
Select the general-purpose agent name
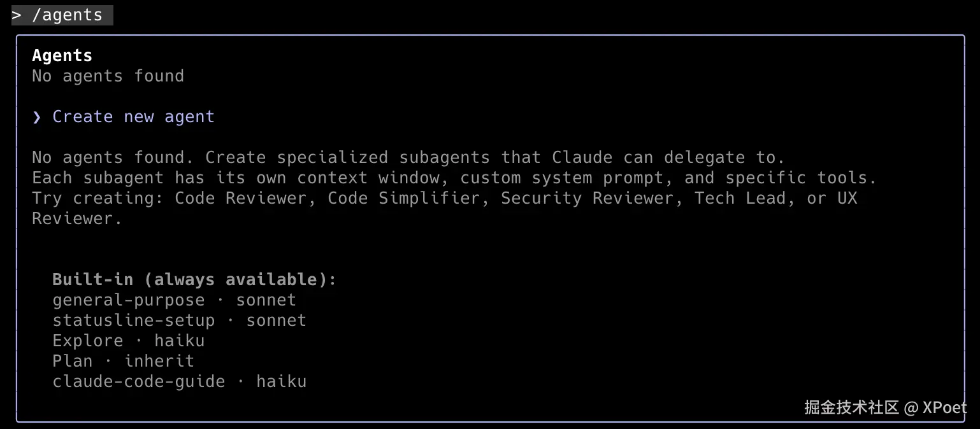point(128,300)
